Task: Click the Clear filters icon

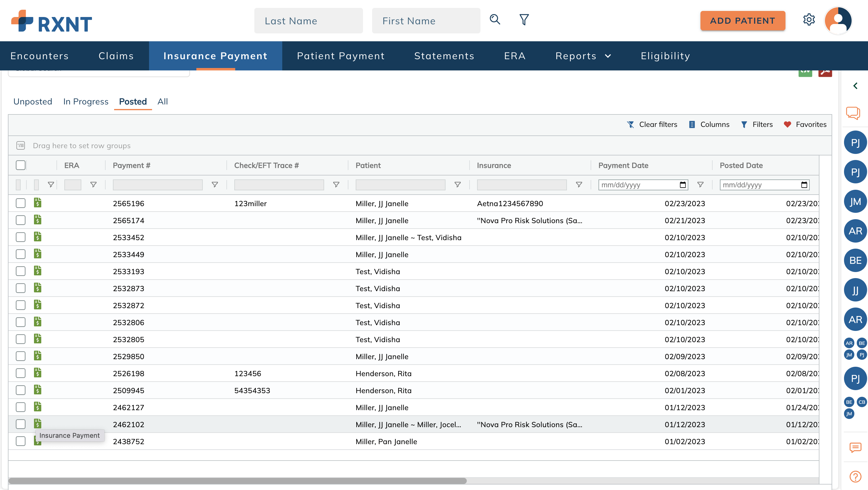Action: 630,124
